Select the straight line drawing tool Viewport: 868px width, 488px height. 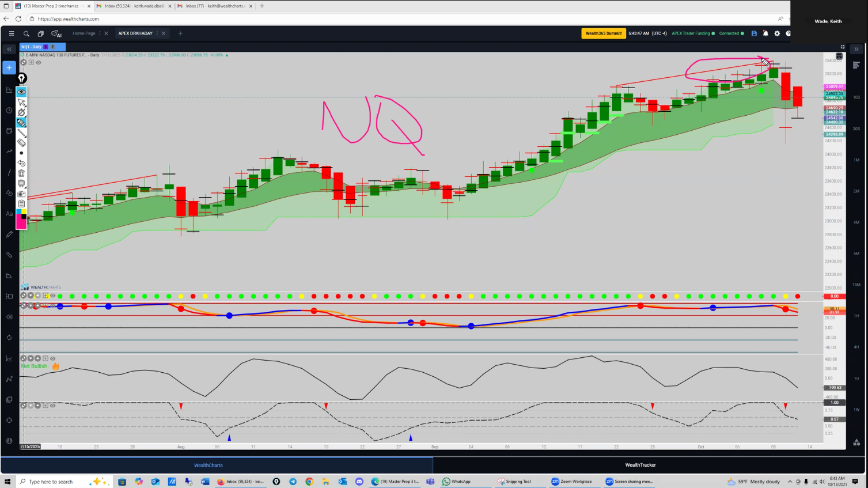tap(21, 133)
